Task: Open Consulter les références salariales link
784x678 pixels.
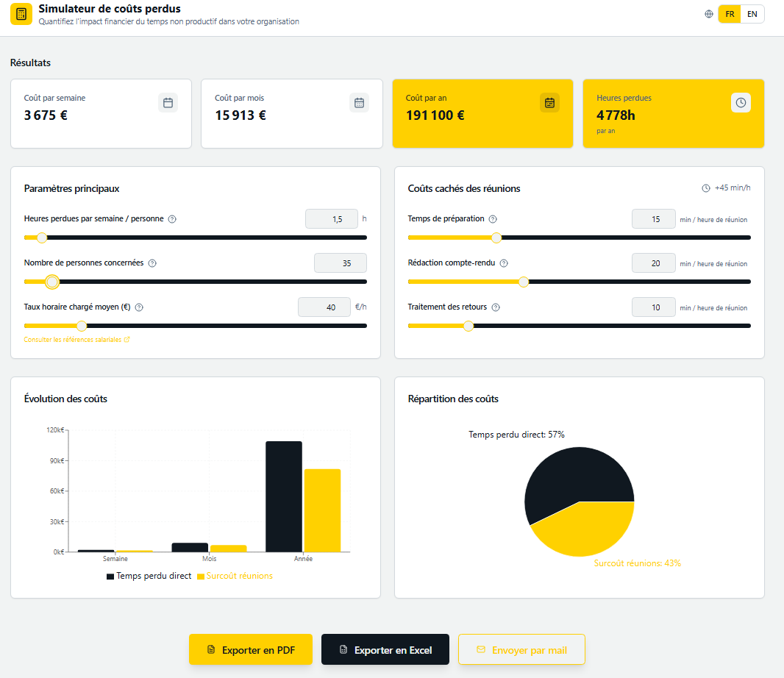Action: [x=76, y=340]
